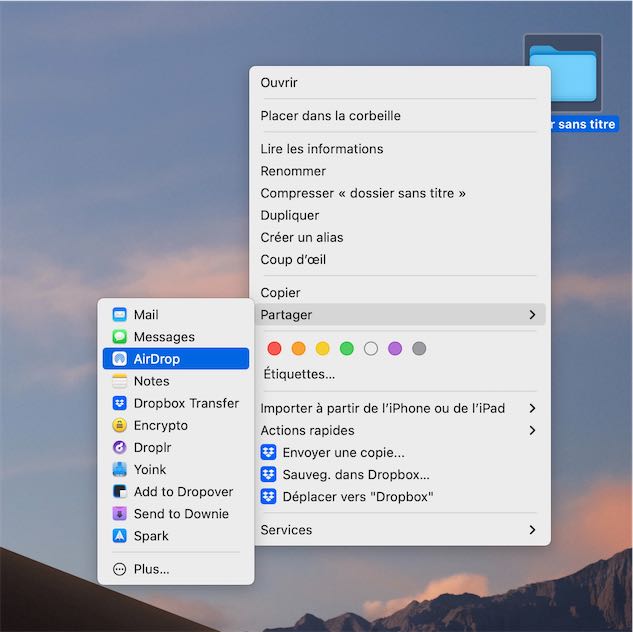Click the Dropbox Transfer icon

(119, 403)
